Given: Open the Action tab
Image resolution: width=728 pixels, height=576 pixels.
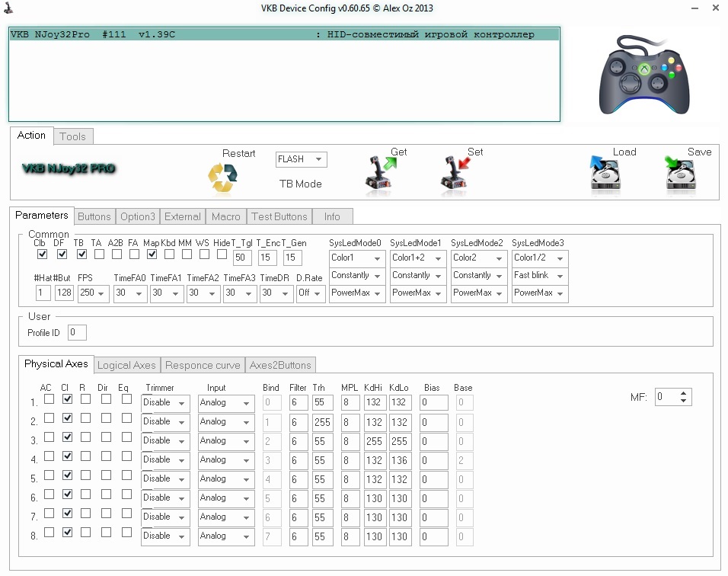Looking at the screenshot, I should [31, 135].
